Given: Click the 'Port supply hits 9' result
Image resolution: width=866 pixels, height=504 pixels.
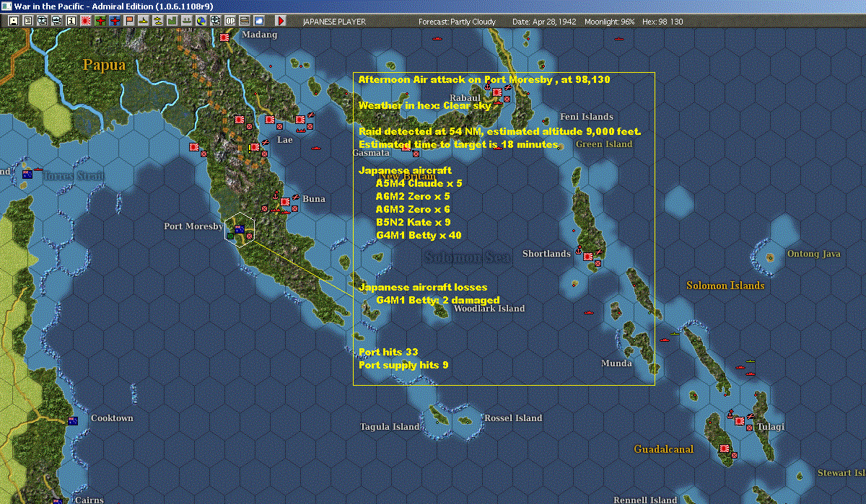Looking at the screenshot, I should click(x=403, y=365).
